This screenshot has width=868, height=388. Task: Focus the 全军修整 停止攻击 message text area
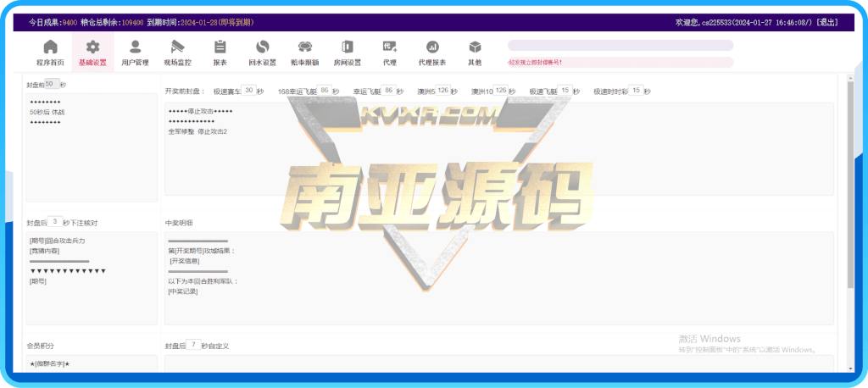pos(498,149)
